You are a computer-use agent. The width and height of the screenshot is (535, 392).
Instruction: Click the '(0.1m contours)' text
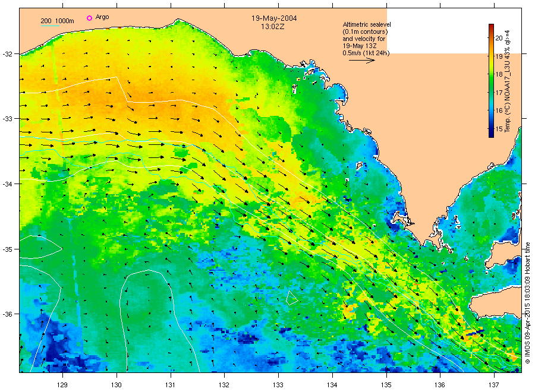tap(365, 31)
